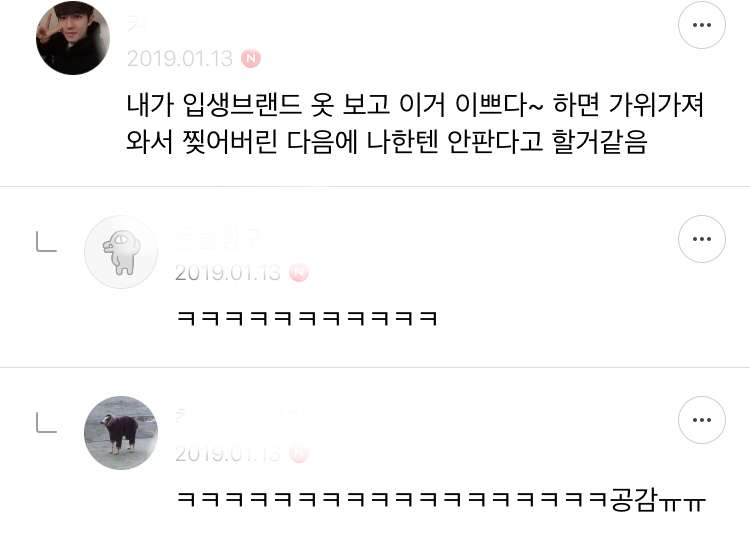Open more options on the short ㅋㅋㅋ reply
This screenshot has width=750, height=534.
702,239
